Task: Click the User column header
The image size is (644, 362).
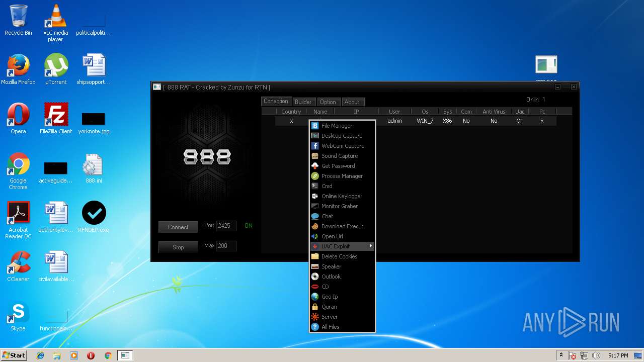Action: coord(394,112)
